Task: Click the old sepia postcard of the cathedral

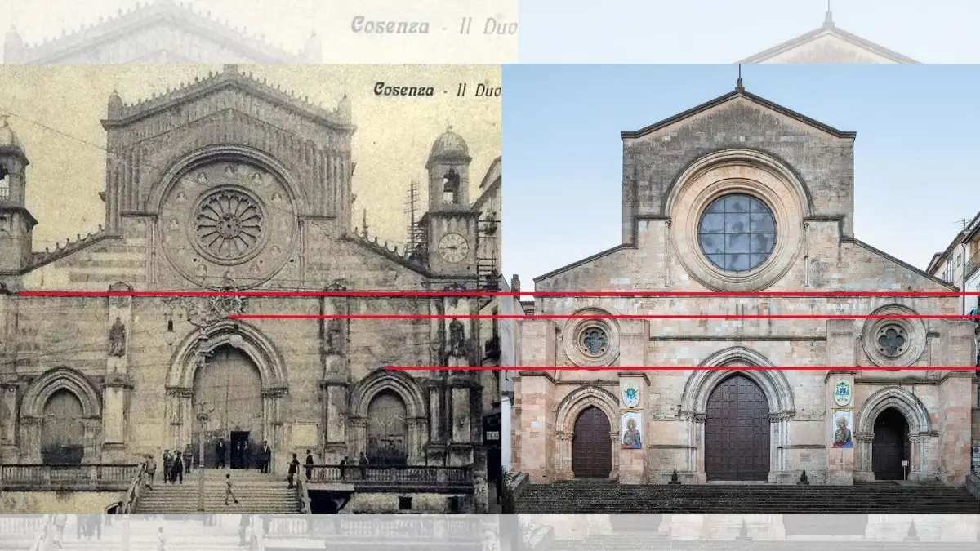Action: (x=251, y=289)
